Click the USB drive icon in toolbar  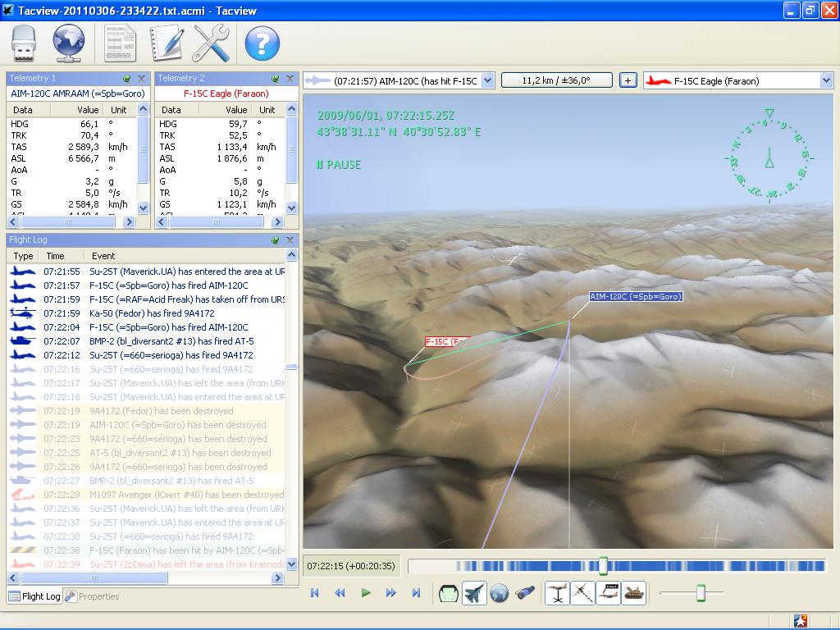[x=24, y=43]
